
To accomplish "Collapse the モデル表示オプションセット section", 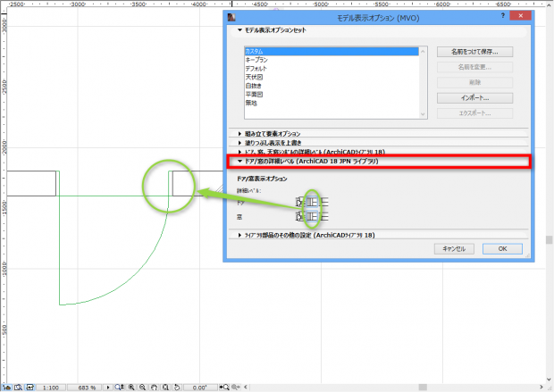I will coord(239,30).
